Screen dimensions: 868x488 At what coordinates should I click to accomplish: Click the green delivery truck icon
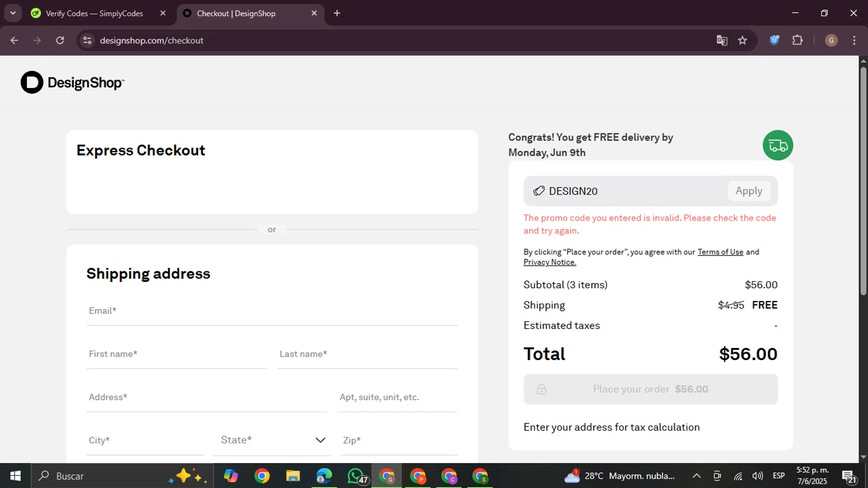pos(778,145)
